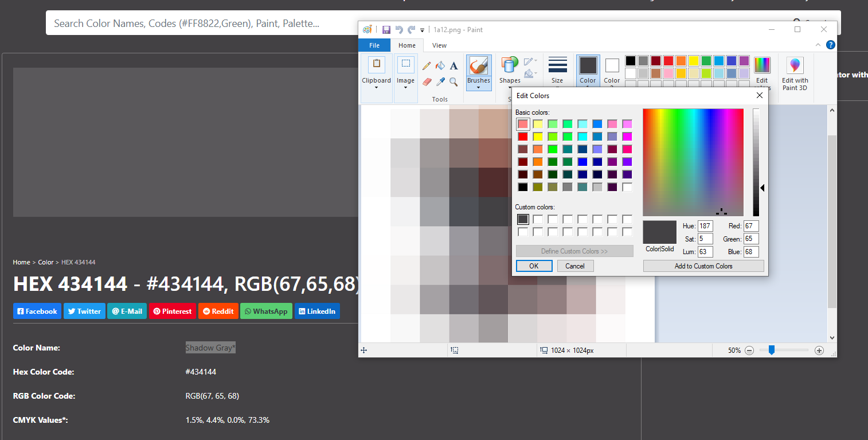Click Add to Custom Colors button
The height and width of the screenshot is (440, 868).
tap(703, 266)
